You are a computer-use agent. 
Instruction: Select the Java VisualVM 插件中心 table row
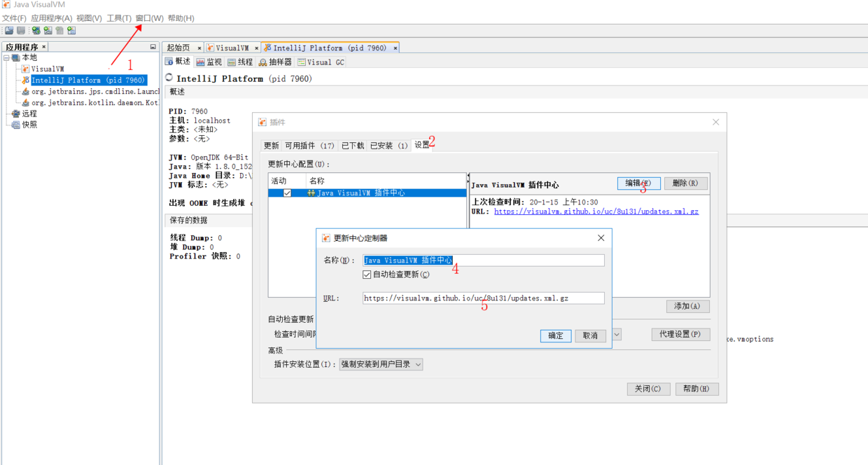pos(367,193)
